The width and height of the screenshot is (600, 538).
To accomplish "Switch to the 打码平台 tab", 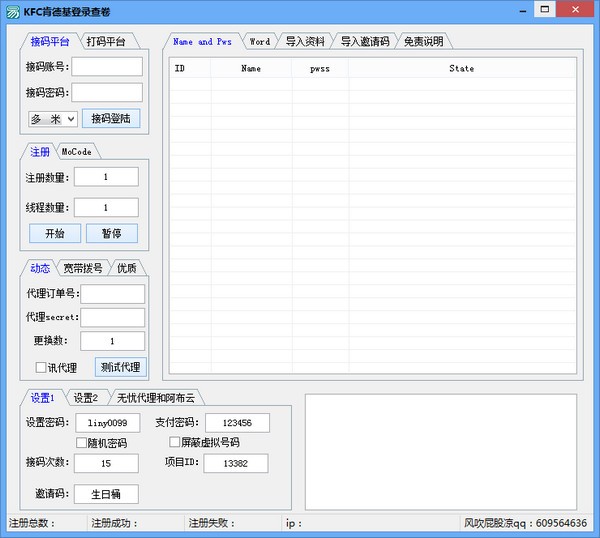I will [x=106, y=41].
